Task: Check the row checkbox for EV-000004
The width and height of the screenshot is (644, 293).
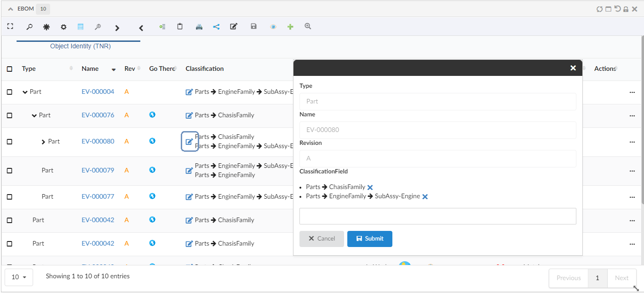Action: pyautogui.click(x=10, y=92)
